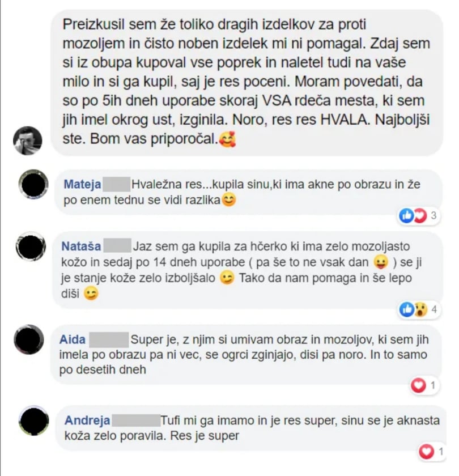Open Andreja's blacked-out profile avatar

(x=33, y=420)
